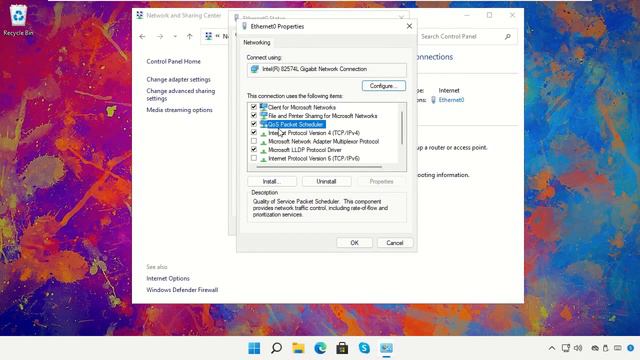Image resolution: width=640 pixels, height=360 pixels.
Task: Cancel the Ethernet0 Properties dialog
Action: point(395,242)
